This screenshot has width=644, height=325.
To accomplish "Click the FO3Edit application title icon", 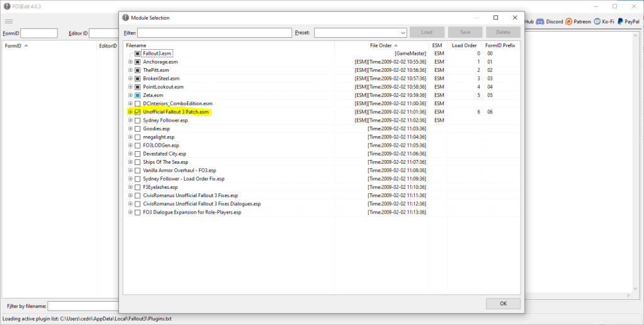I will pos(7,6).
